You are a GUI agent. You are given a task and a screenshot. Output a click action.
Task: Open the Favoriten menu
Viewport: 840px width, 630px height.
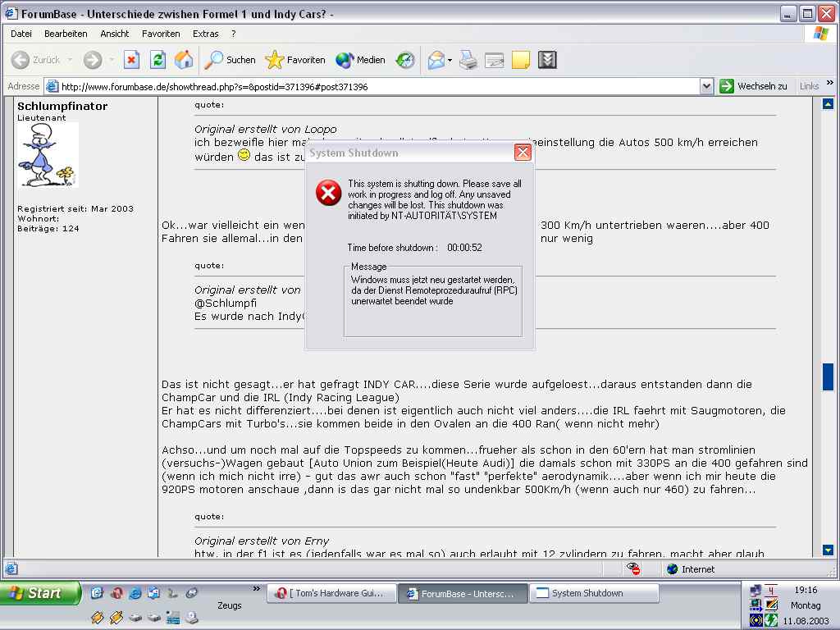pos(161,34)
